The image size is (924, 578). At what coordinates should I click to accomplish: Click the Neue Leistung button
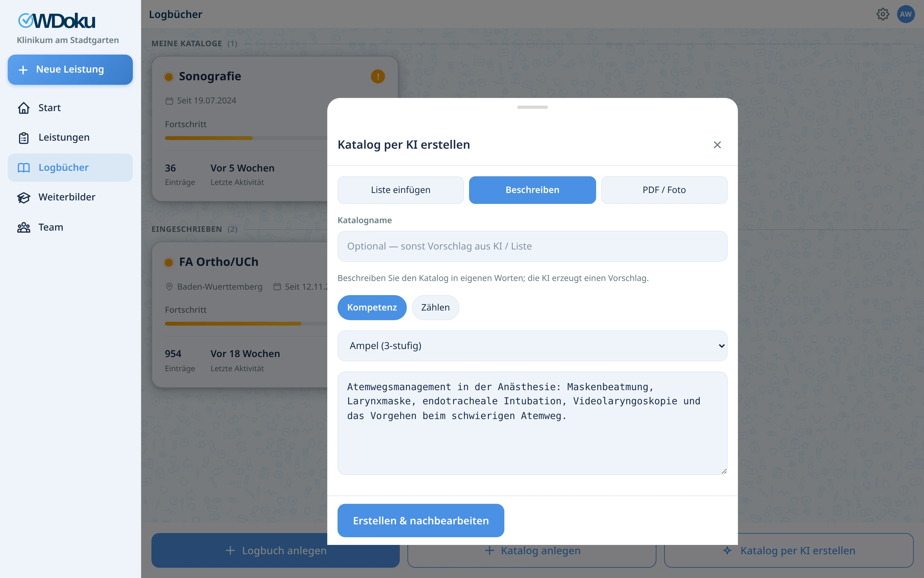click(70, 70)
